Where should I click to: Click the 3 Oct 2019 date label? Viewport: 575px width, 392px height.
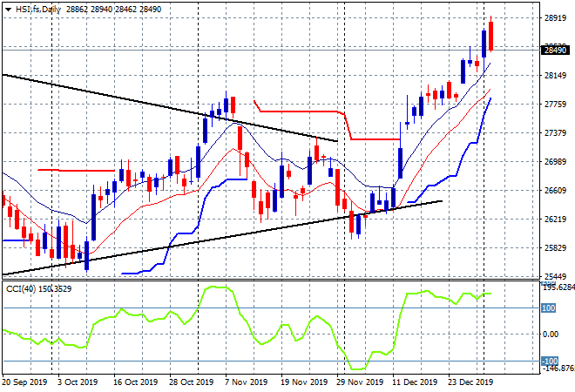click(78, 382)
